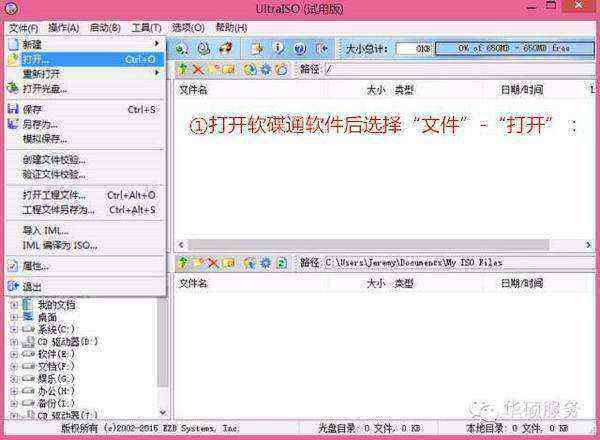Click red X delete icon in local pane toolbar
Screen dimensions: 600x440
pyautogui.click(x=213, y=262)
